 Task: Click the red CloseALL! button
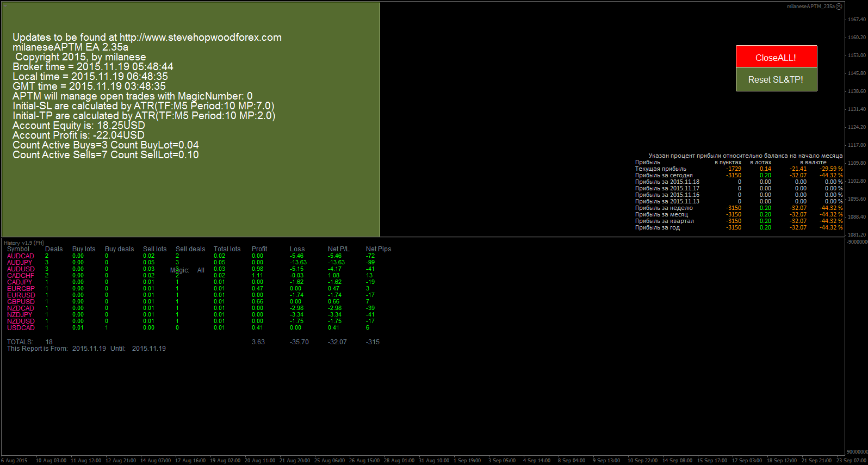coord(776,57)
